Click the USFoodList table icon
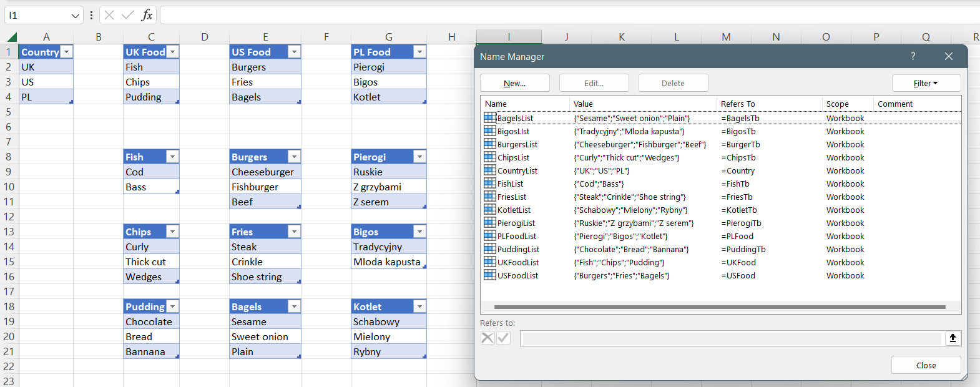Viewport: 980px width, 387px height. tap(490, 275)
